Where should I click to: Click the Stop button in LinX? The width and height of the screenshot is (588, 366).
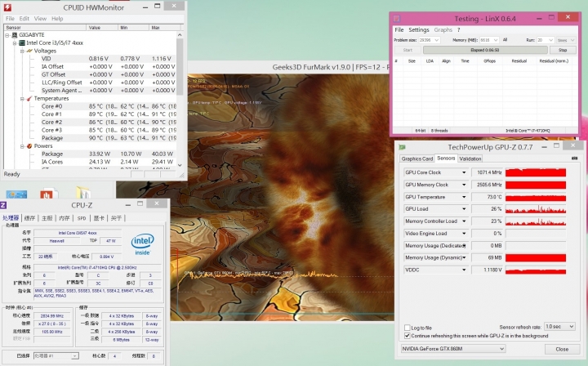coord(563,50)
